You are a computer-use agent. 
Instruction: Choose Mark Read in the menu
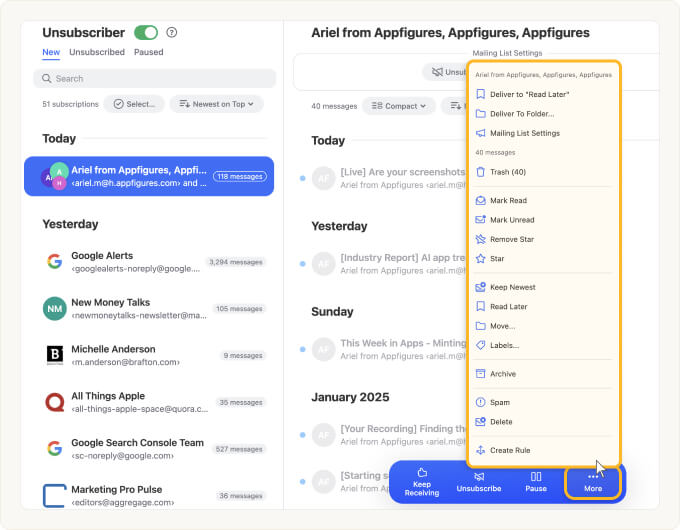tap(543, 200)
